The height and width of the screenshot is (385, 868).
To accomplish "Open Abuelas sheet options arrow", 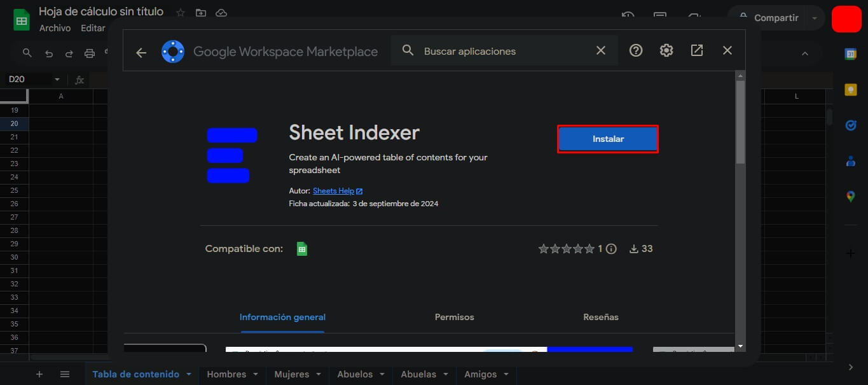I will click(446, 374).
